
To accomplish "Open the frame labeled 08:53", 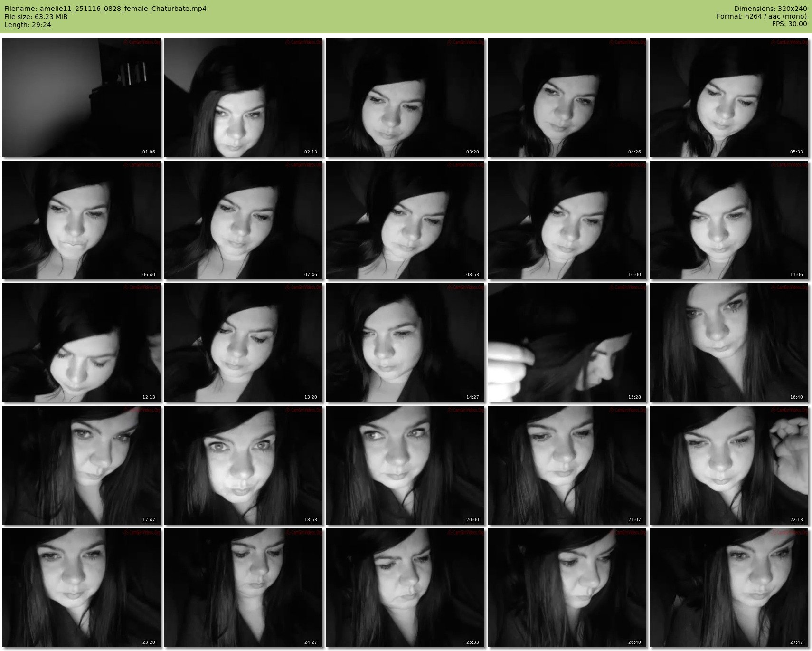I will coord(405,220).
